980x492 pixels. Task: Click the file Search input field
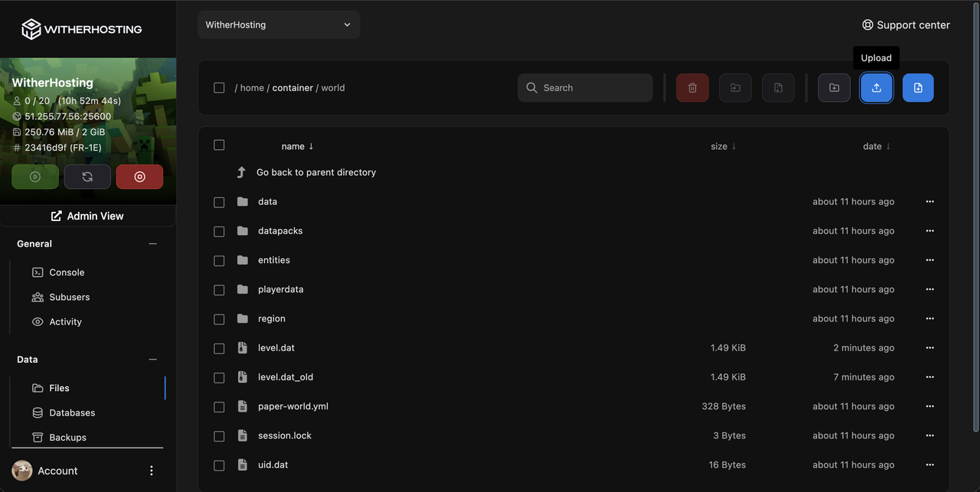tap(585, 88)
